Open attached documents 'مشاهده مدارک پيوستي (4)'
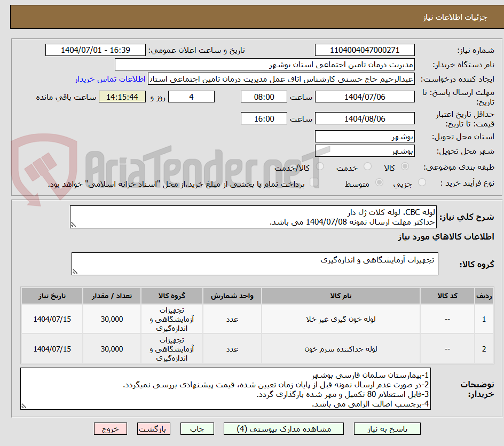This screenshot has width=504, height=446. [x=283, y=429]
